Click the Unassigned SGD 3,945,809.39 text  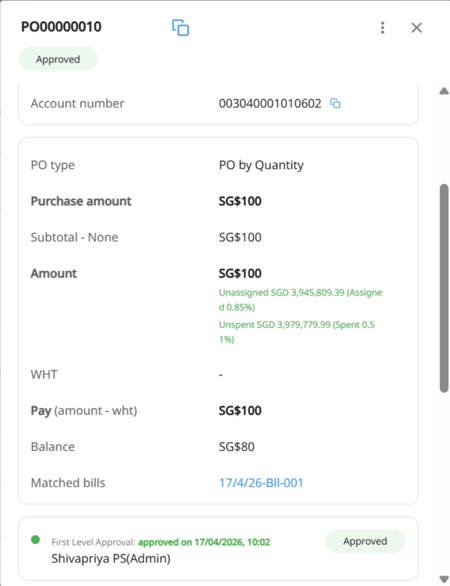point(300,300)
